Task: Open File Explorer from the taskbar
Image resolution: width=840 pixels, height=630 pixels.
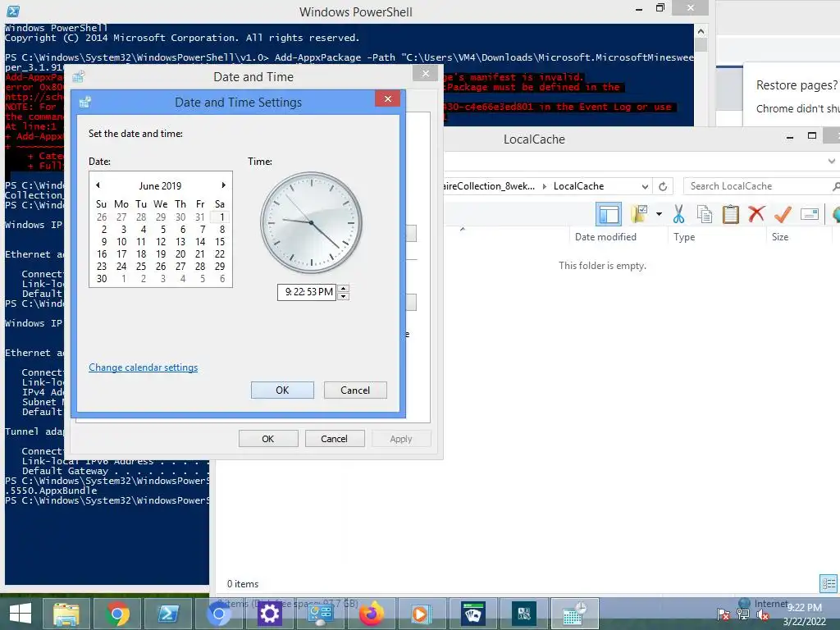Action: [66, 614]
